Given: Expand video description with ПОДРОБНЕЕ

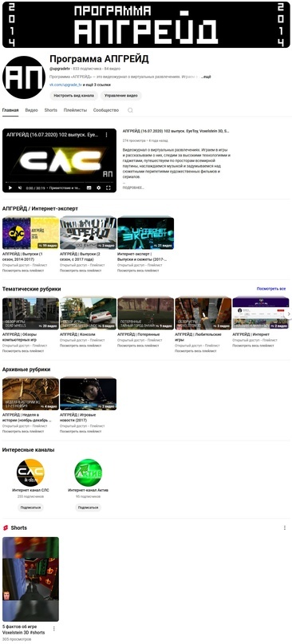Looking at the screenshot, I should click(x=133, y=188).
